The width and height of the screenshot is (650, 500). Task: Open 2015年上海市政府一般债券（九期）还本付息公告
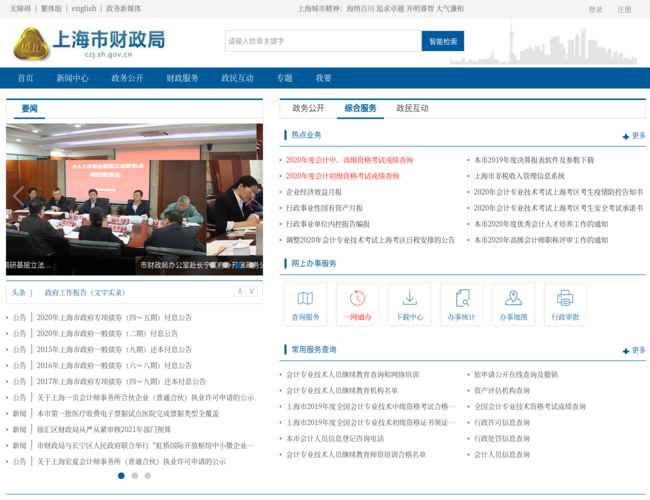point(114,350)
